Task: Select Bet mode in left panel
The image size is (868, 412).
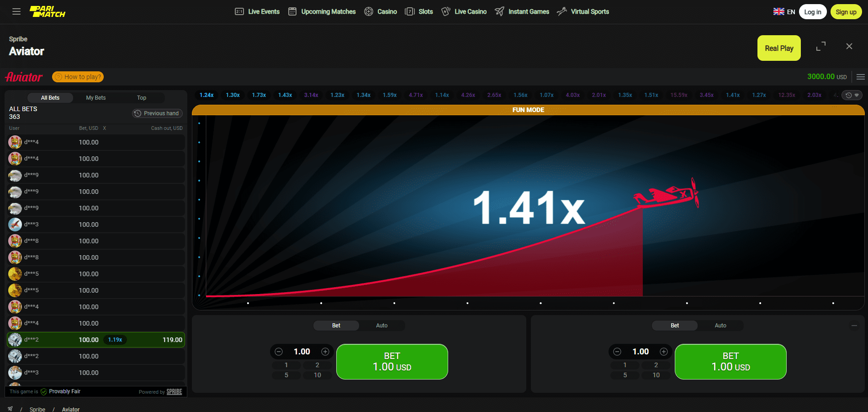Action: (x=336, y=326)
